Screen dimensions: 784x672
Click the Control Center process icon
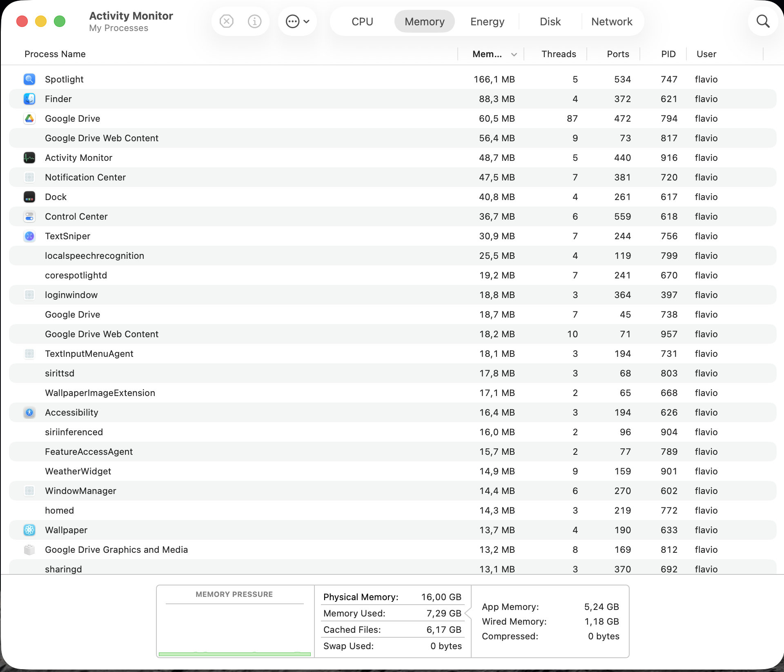[x=29, y=216]
